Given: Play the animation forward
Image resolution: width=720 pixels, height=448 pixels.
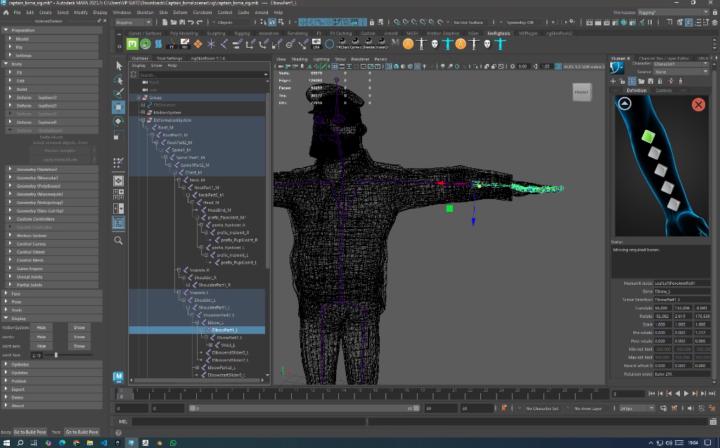Looking at the screenshot, I should tap(686, 393).
